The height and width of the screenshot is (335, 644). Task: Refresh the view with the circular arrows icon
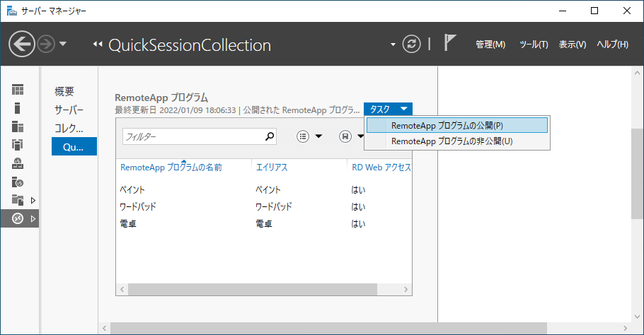(411, 44)
